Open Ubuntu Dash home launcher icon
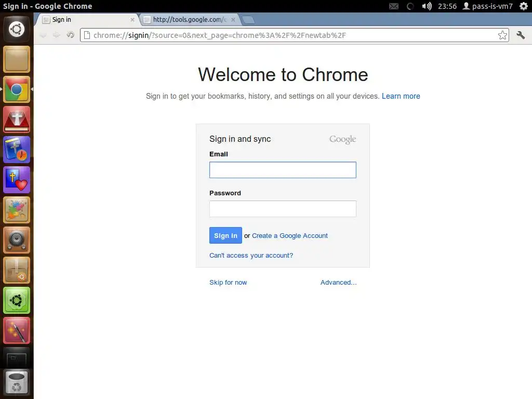Screen dimensions: 532x399 pyautogui.click(x=17, y=29)
